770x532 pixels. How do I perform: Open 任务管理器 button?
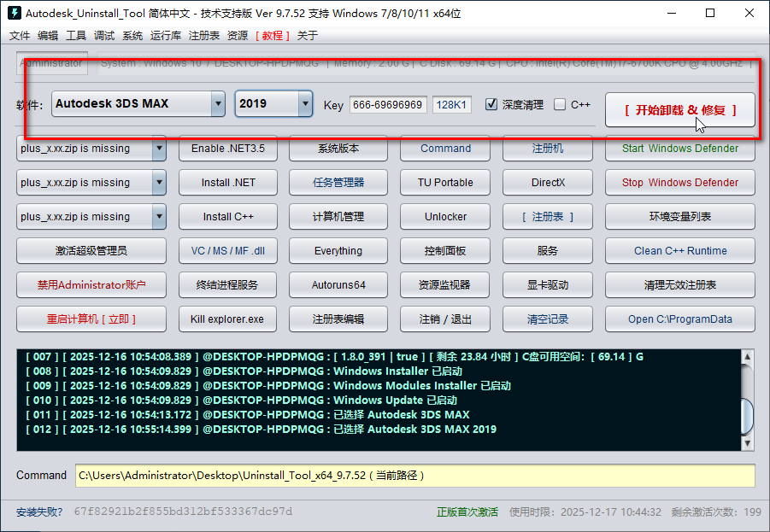coord(338,183)
